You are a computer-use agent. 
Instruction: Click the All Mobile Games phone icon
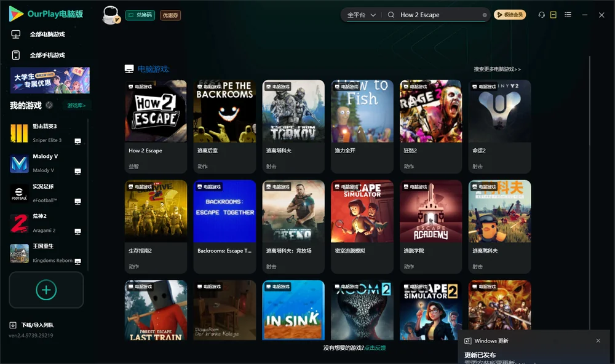point(16,55)
